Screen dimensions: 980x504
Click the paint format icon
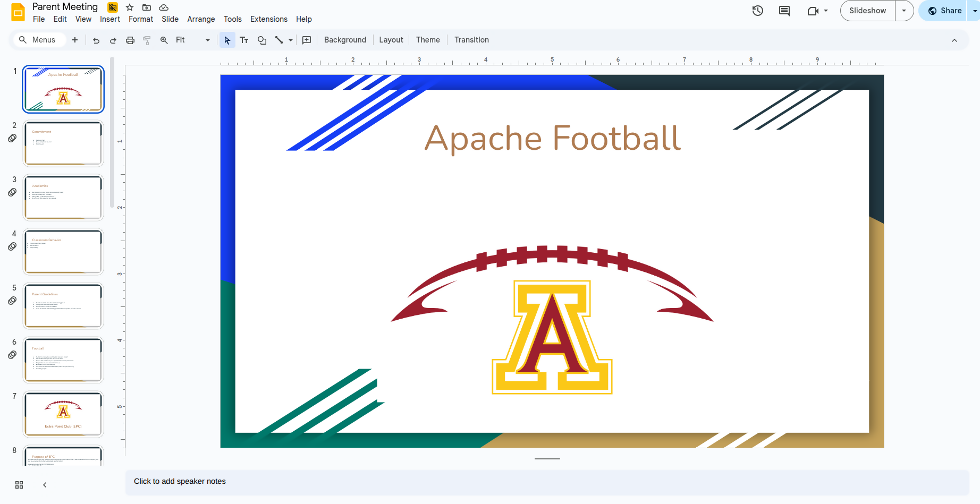[x=147, y=40]
